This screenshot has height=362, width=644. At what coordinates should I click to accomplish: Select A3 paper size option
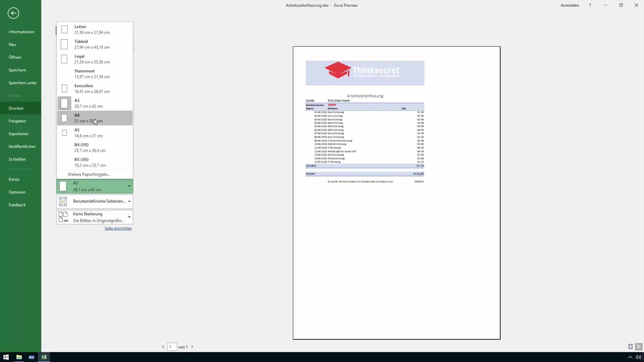pos(94,103)
